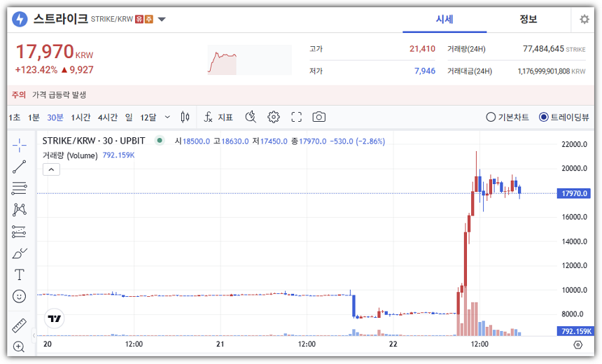Set interval to 30분
Image resolution: width=602 pixels, height=364 pixels.
[55, 117]
